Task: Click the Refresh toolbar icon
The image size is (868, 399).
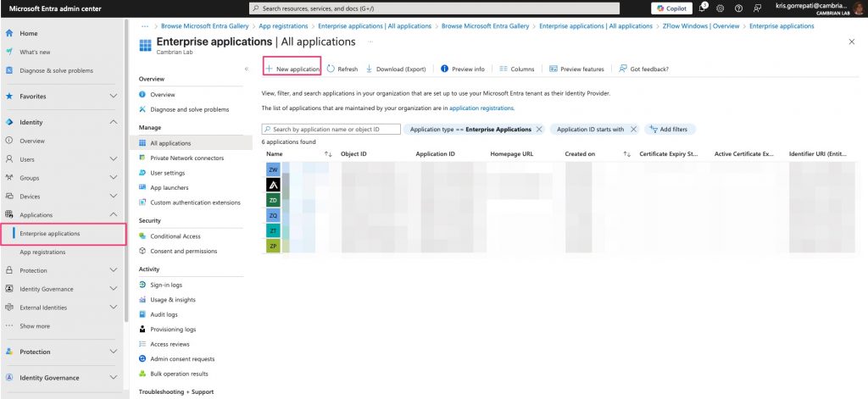Action: click(331, 69)
